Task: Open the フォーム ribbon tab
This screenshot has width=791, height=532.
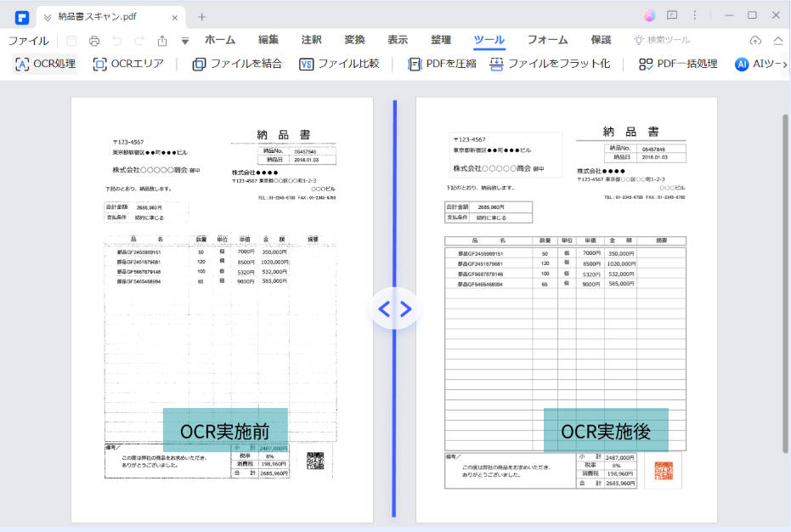Action: [x=546, y=39]
